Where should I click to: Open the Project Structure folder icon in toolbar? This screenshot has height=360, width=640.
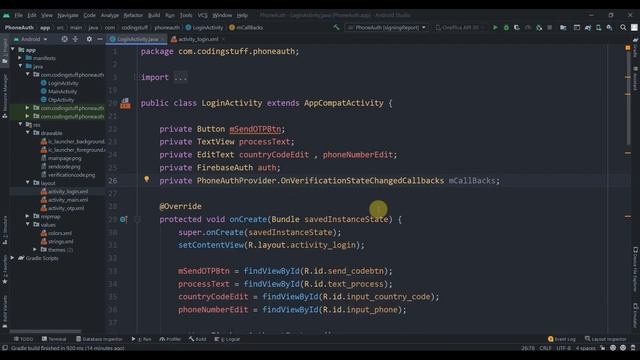pyautogui.click(x=563, y=27)
